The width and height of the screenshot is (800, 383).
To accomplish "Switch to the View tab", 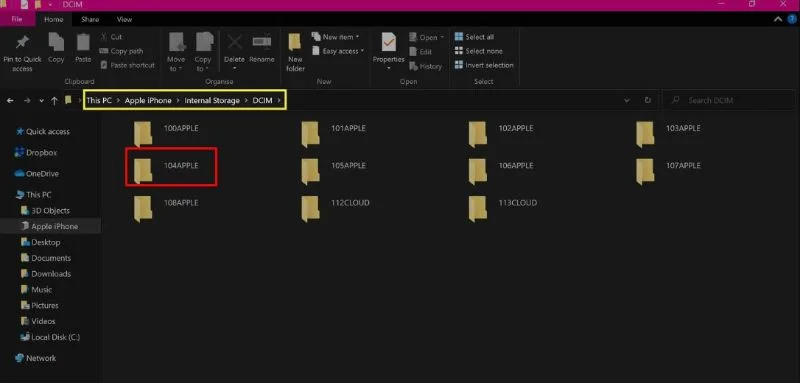I will point(124,19).
